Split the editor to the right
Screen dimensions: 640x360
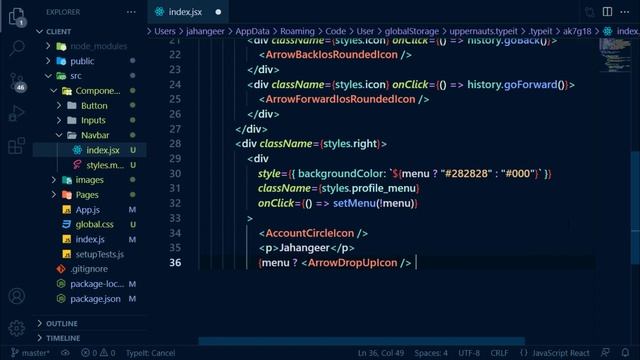607,11
